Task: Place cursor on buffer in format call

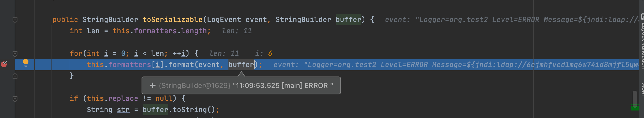Action: (x=241, y=65)
